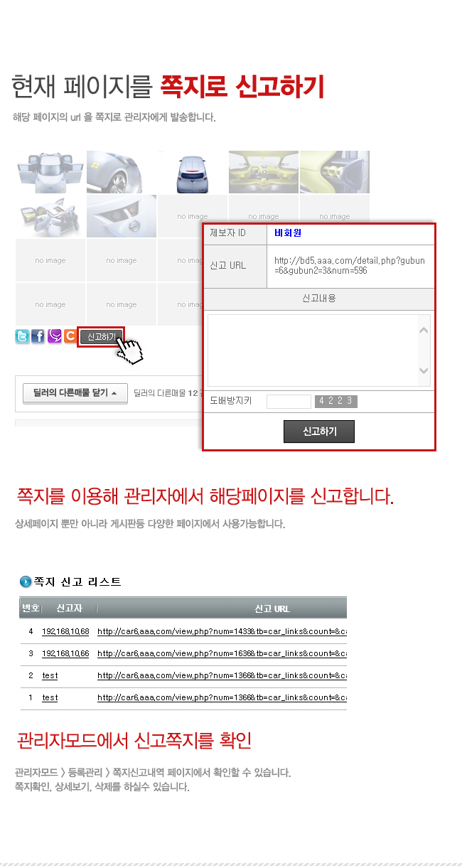Submit the report with the large 신고하기 button
The width and height of the screenshot is (462, 868).
pos(319,432)
